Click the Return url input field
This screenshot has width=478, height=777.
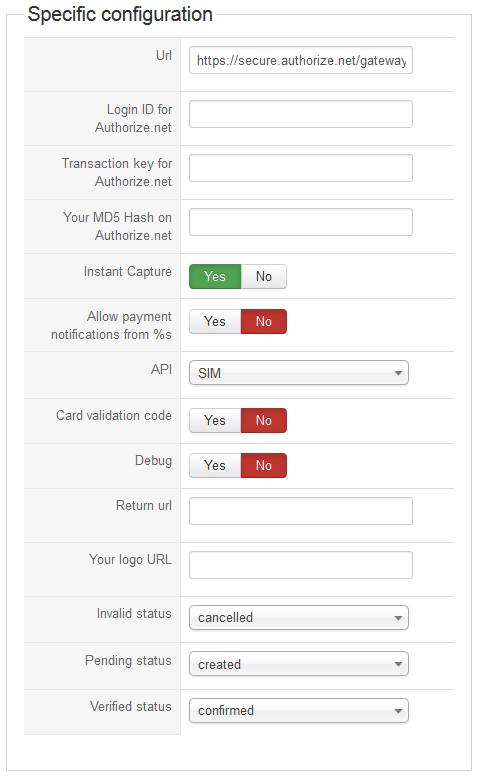tap(301, 511)
